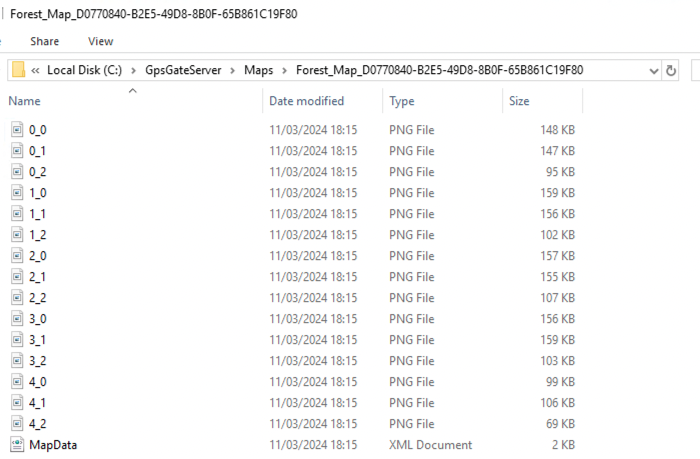This screenshot has width=700, height=459.
Task: Click the PNG icon of file 0_1
Action: pyautogui.click(x=17, y=151)
